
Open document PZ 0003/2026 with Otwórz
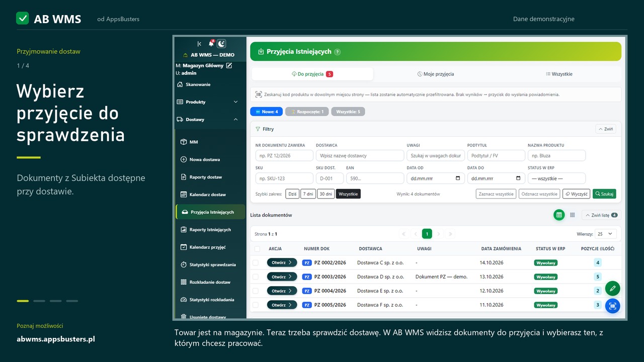tap(282, 277)
